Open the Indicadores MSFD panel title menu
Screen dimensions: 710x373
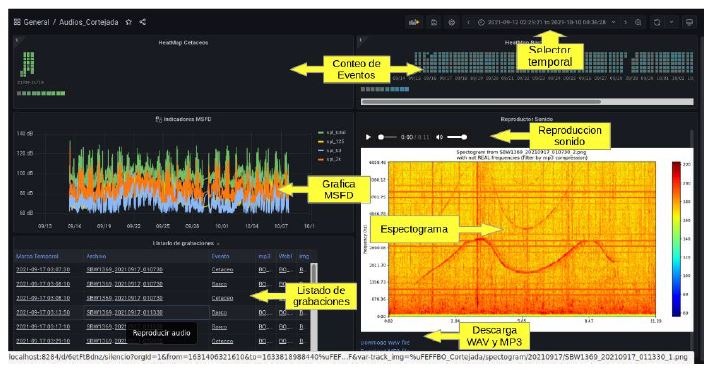(x=187, y=119)
